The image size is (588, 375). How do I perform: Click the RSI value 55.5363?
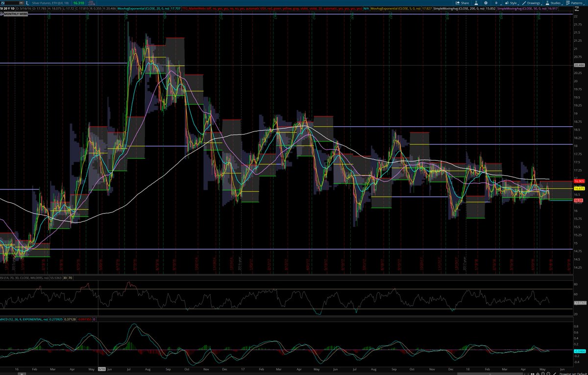pyautogui.click(x=56, y=278)
